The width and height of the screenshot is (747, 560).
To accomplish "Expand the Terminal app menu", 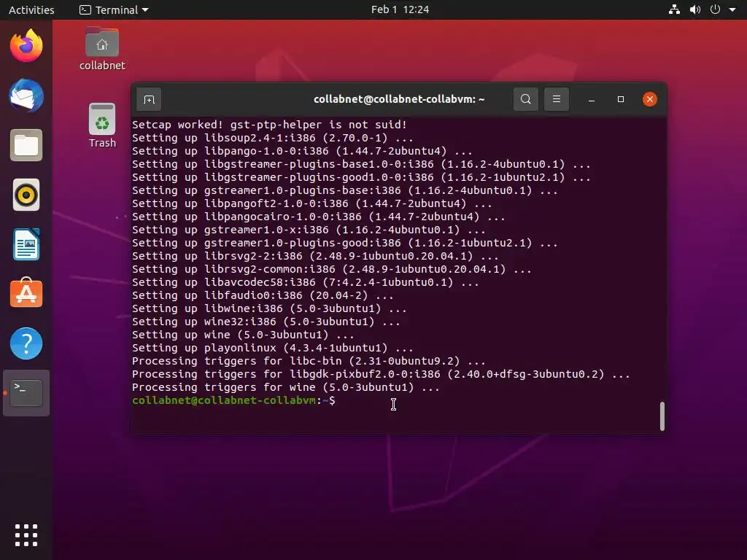I will click(114, 9).
